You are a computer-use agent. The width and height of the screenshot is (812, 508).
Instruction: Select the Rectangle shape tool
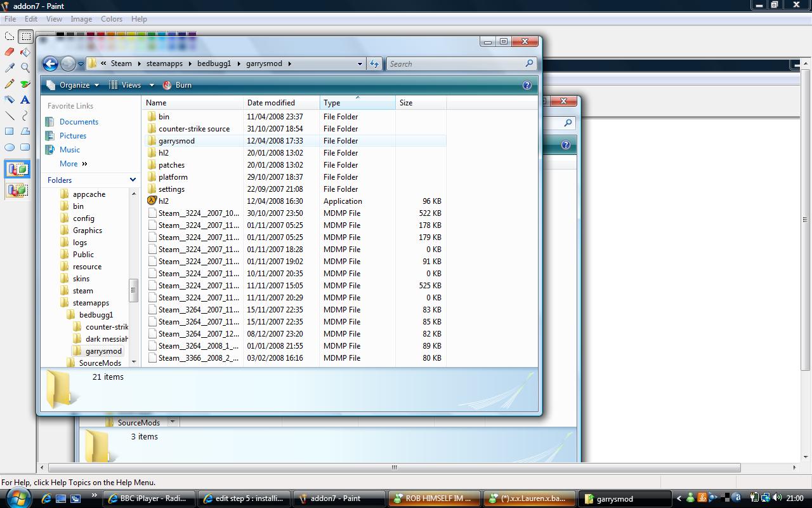(x=10, y=131)
